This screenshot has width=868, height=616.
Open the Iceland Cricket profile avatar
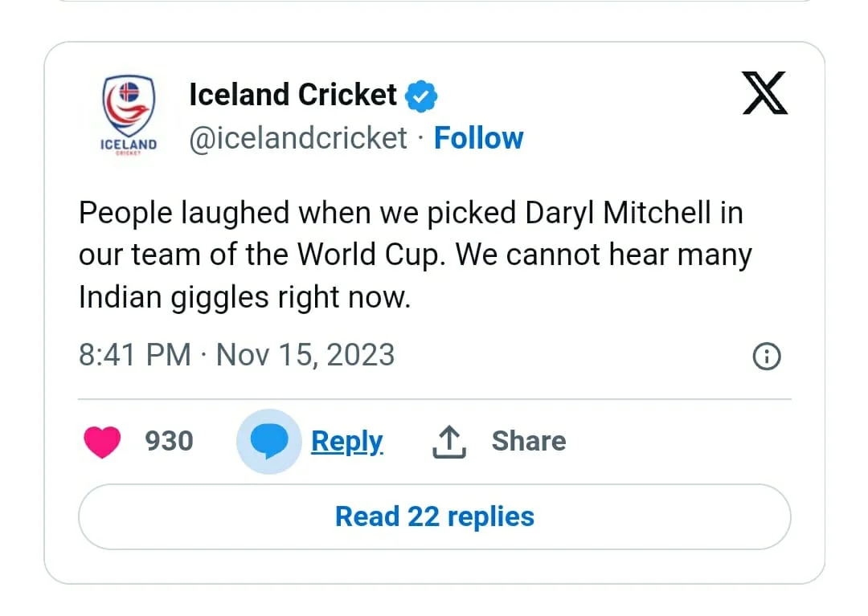click(129, 116)
